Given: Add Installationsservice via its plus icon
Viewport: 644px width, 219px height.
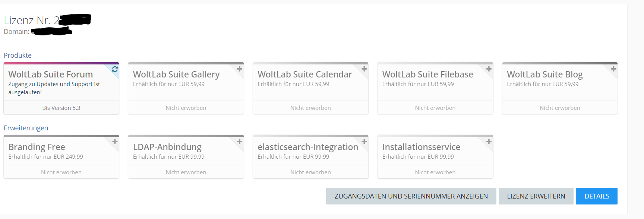Looking at the screenshot, I should pos(489,142).
